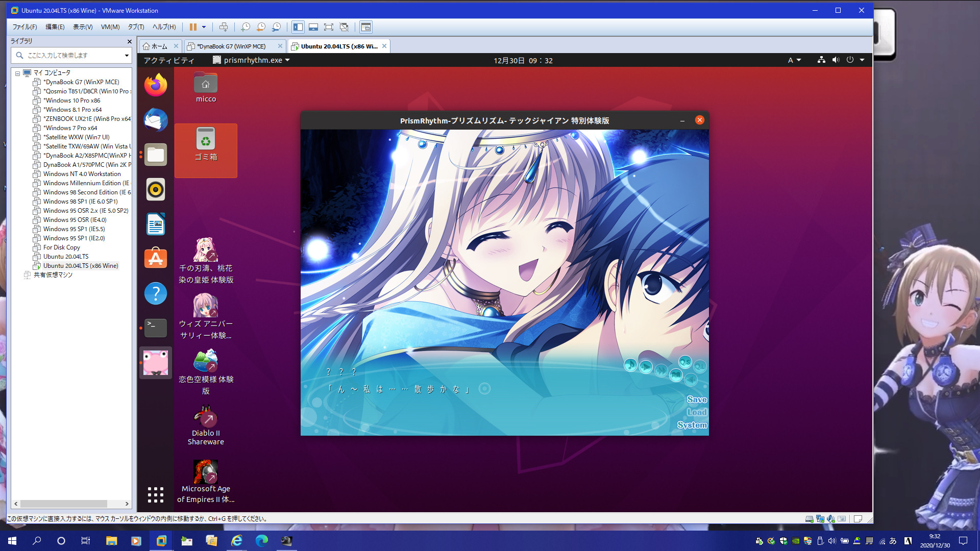Select the micco home folder icon
The width and height of the screenshot is (980, 551).
click(x=206, y=88)
